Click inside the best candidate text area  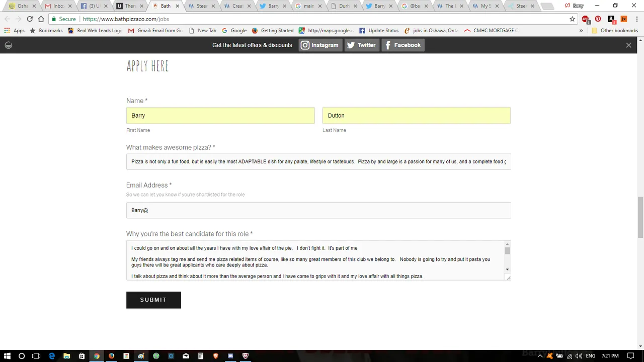315,260
